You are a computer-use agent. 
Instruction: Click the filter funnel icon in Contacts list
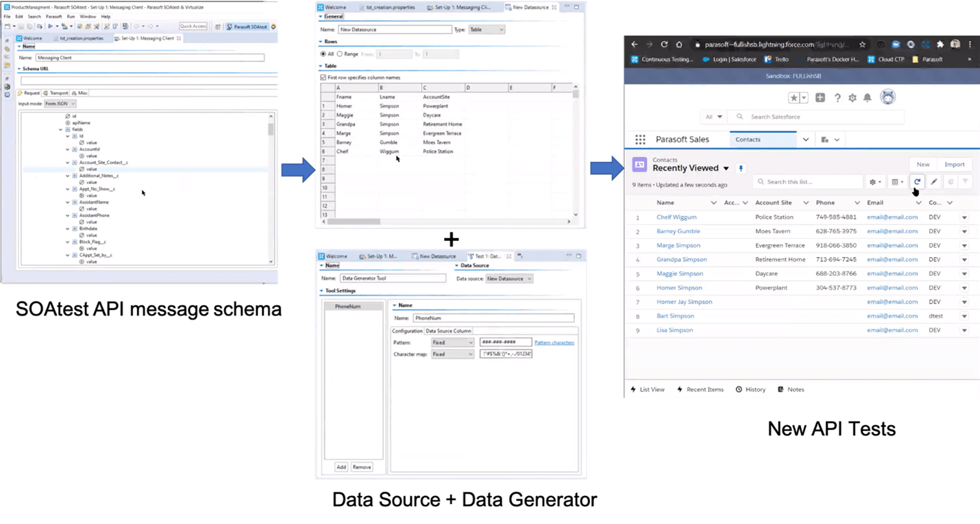pyautogui.click(x=965, y=182)
